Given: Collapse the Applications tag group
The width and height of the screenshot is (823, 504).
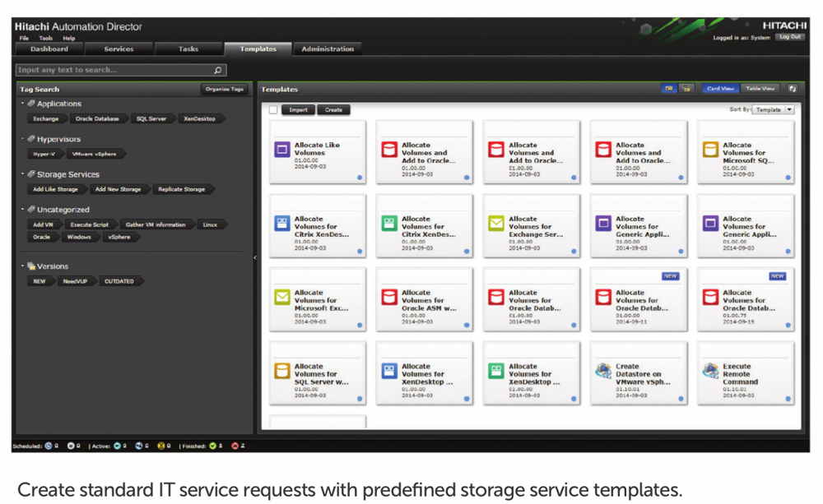Looking at the screenshot, I should pyautogui.click(x=22, y=104).
